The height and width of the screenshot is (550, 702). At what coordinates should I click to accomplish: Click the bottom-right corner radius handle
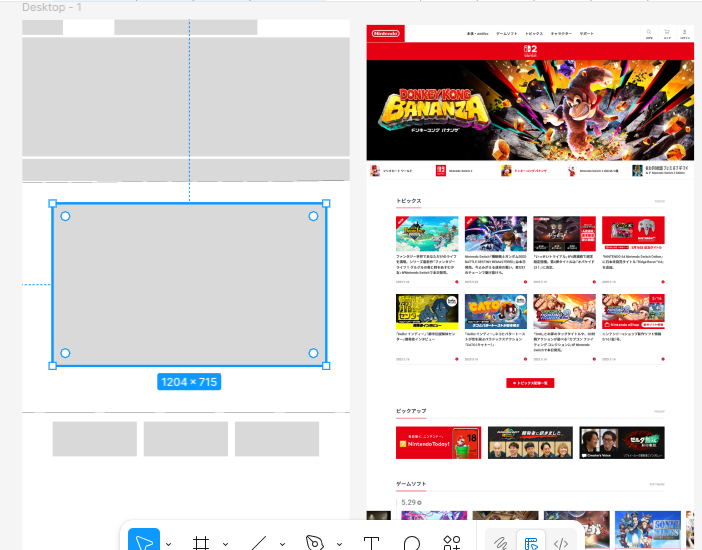click(313, 353)
